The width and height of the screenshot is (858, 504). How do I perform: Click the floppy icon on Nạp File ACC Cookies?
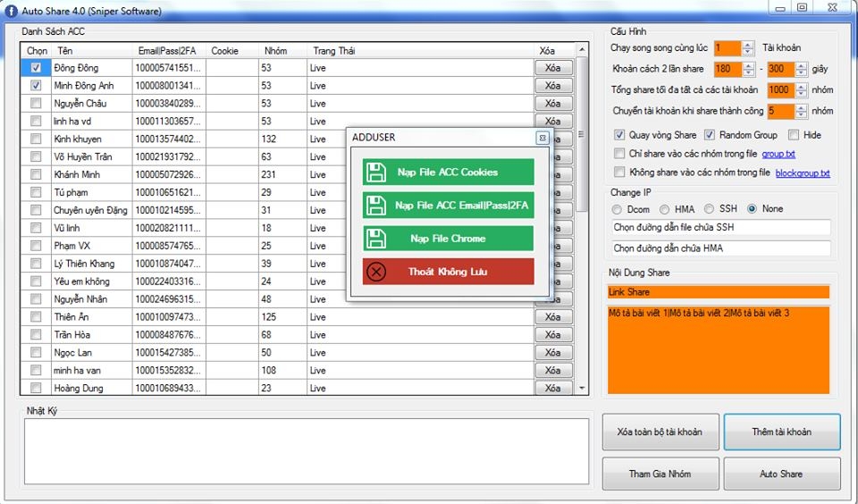pyautogui.click(x=376, y=172)
